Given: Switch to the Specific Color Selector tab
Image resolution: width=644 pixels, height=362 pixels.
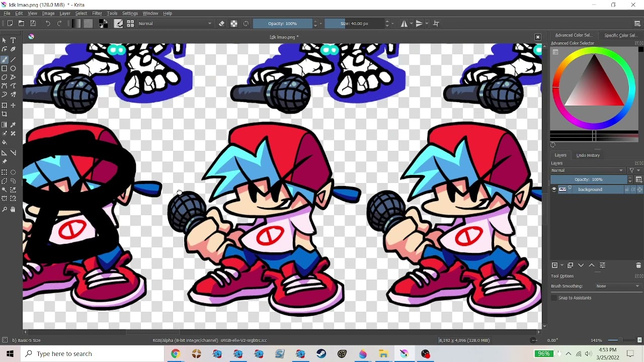Looking at the screenshot, I should [620, 35].
